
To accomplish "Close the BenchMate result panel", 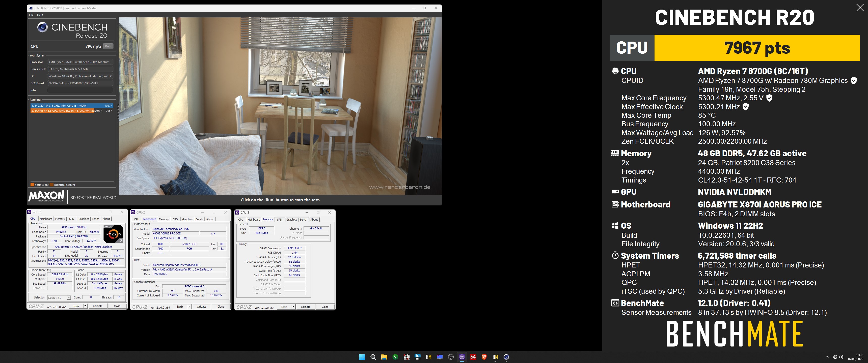I will point(860,8).
